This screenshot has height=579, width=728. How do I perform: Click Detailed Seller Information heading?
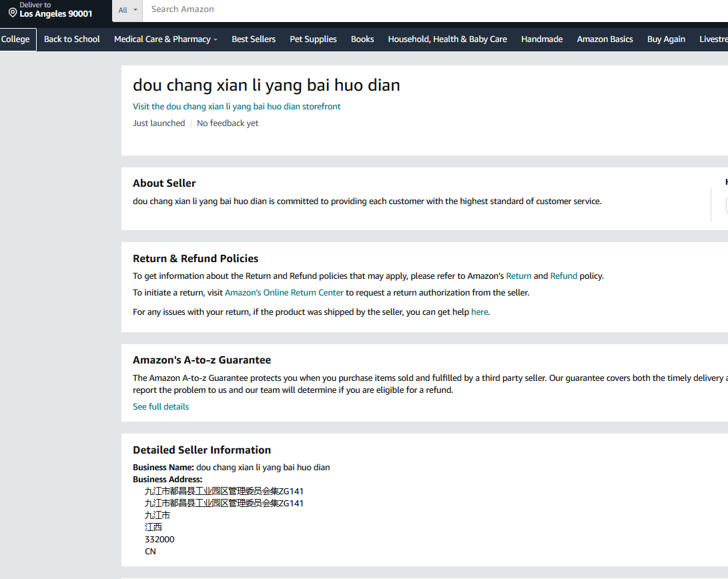pos(202,450)
